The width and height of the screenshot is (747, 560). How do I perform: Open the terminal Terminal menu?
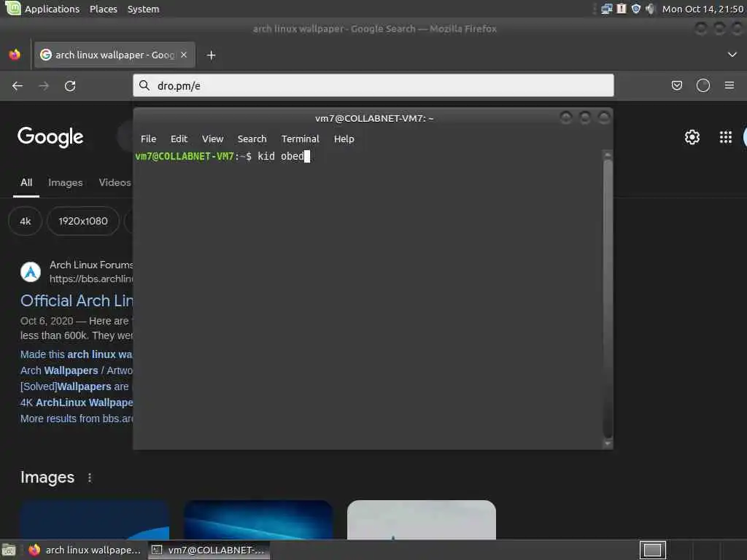[300, 139]
